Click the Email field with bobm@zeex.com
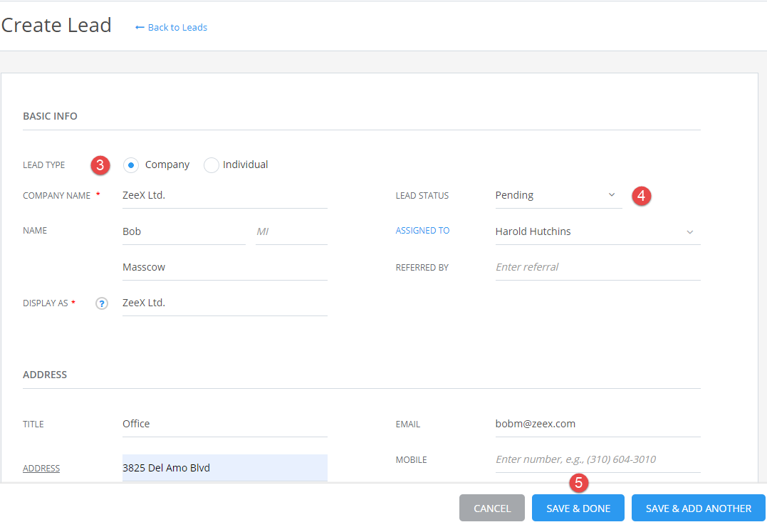The image size is (767, 532). (598, 424)
